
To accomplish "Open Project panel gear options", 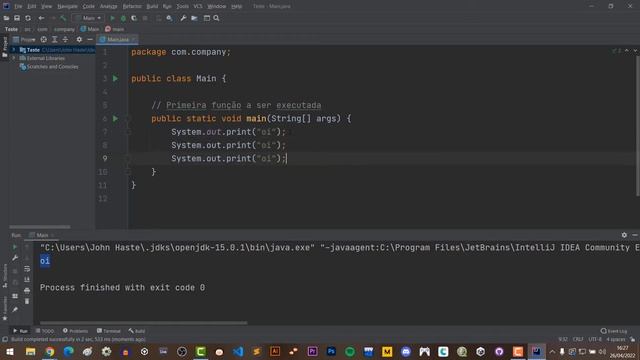I will (x=79, y=40).
